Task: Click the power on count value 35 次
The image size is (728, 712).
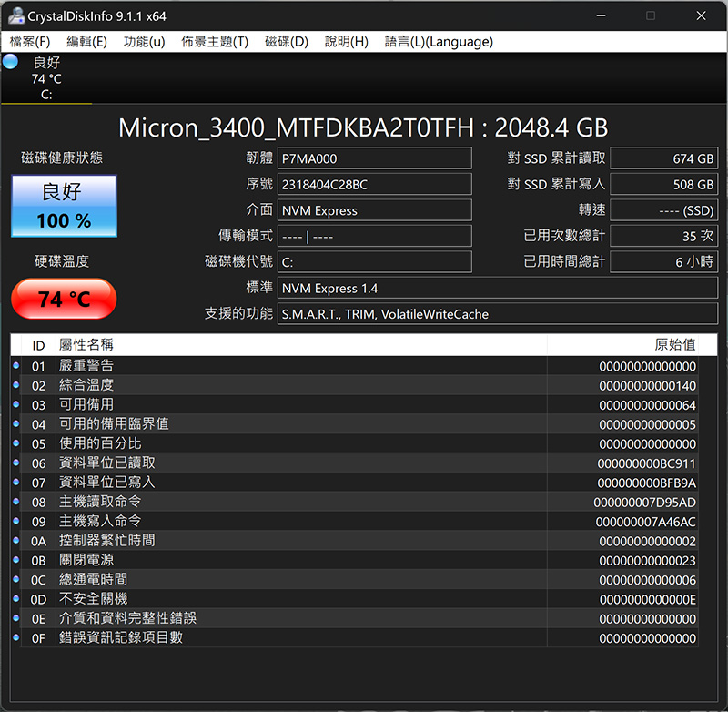Action: coord(664,237)
